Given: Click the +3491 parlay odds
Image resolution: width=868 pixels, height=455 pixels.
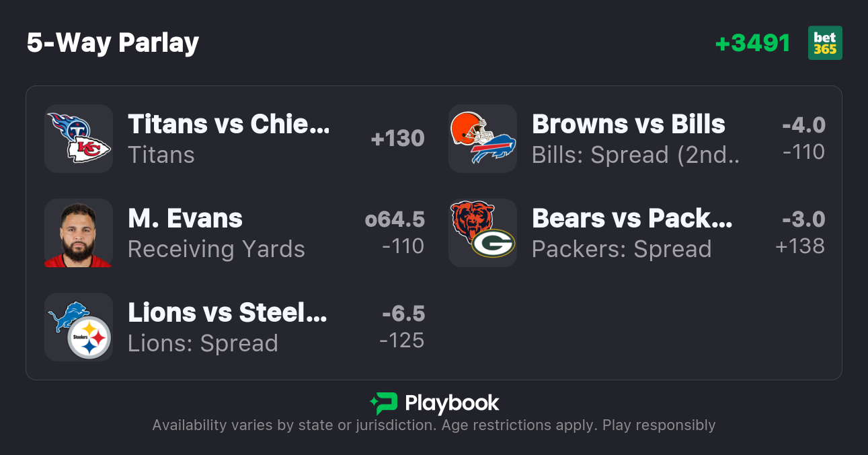Looking at the screenshot, I should [752, 43].
